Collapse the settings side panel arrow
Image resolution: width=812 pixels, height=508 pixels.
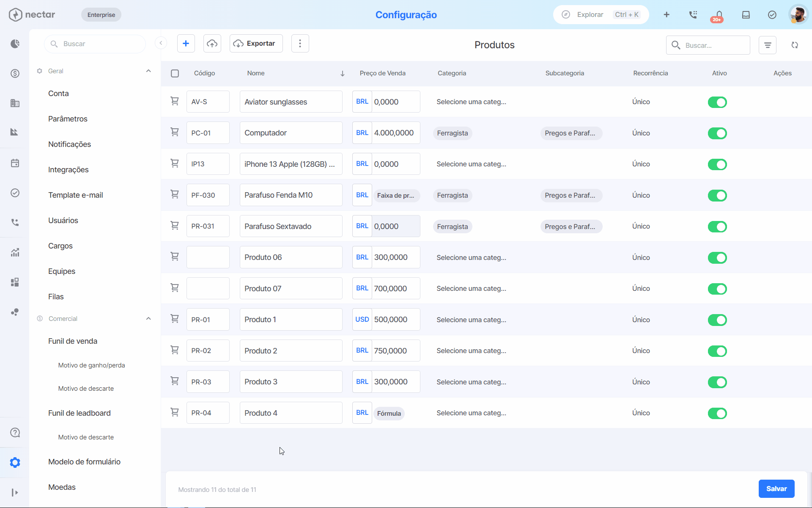coord(161,43)
